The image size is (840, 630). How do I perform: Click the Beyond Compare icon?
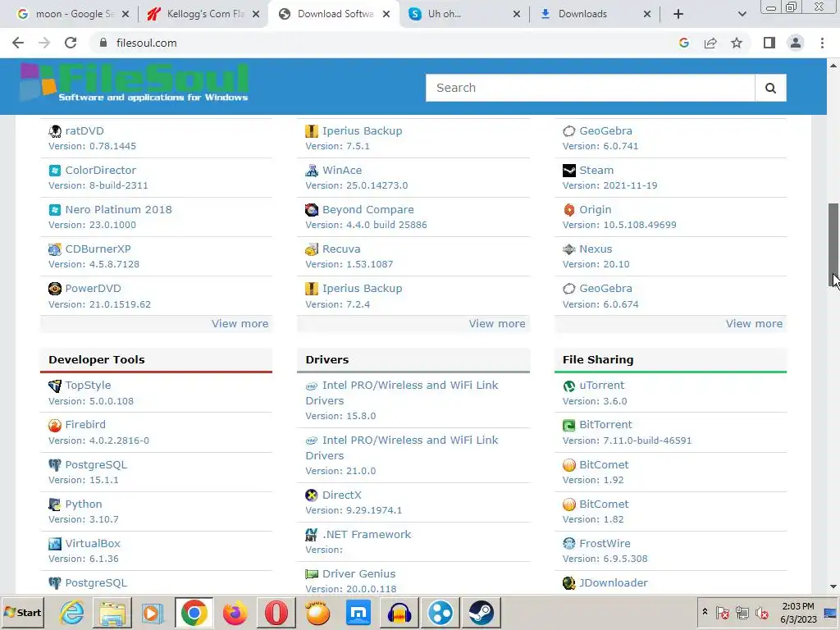[312, 210]
